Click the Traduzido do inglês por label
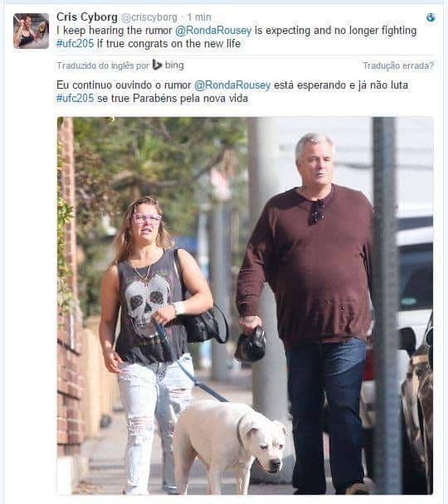Viewport: 448px width, 504px height. (x=103, y=65)
